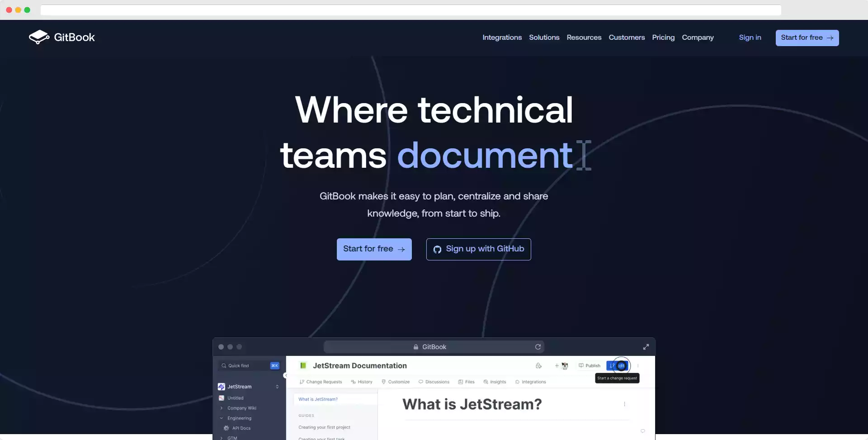Open the Files section icon
868x440 pixels.
click(x=461, y=382)
